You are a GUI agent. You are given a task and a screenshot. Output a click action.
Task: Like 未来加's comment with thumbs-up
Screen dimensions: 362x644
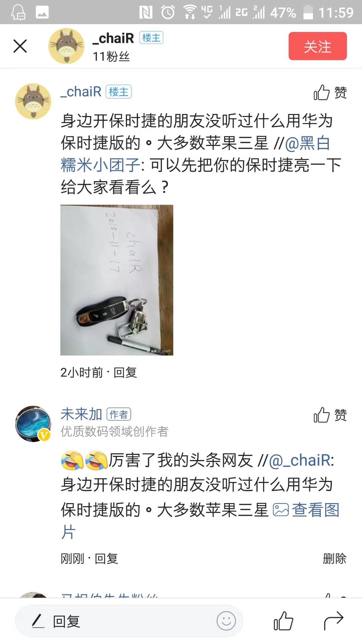pyautogui.click(x=330, y=415)
